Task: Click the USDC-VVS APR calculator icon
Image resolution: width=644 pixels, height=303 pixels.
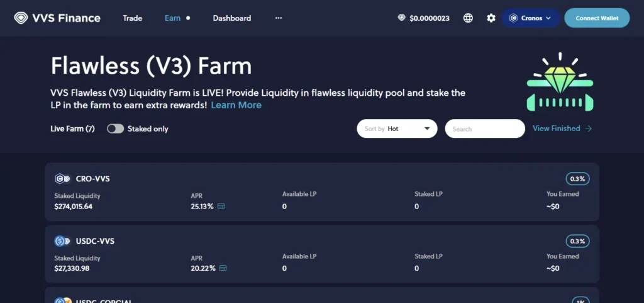Action: 223,268
